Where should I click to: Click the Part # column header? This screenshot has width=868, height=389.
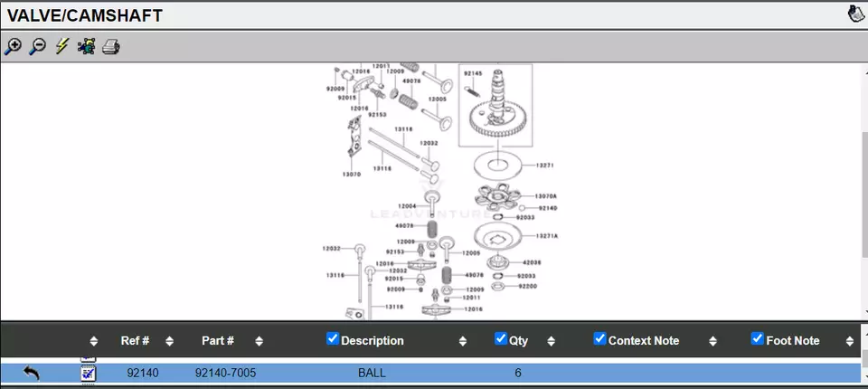click(x=218, y=341)
